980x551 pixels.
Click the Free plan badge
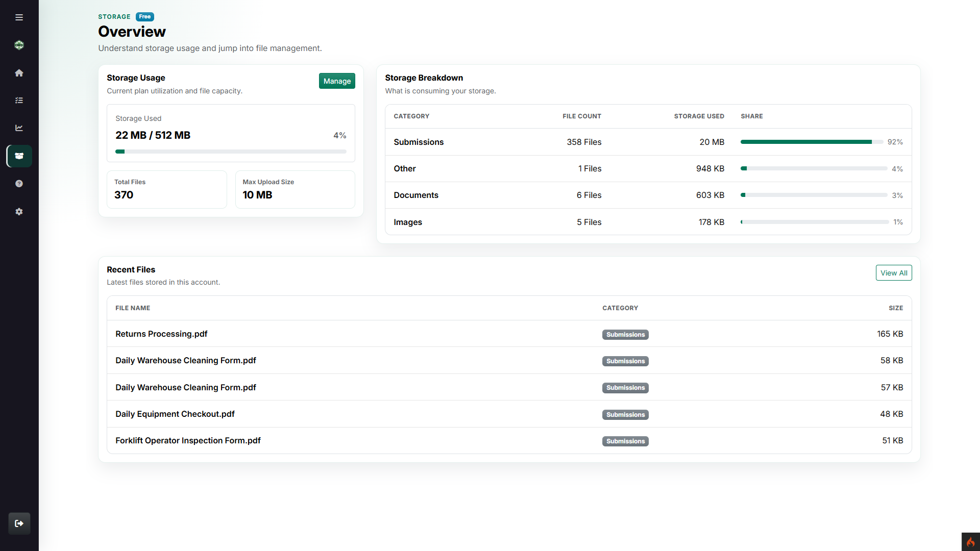point(145,17)
